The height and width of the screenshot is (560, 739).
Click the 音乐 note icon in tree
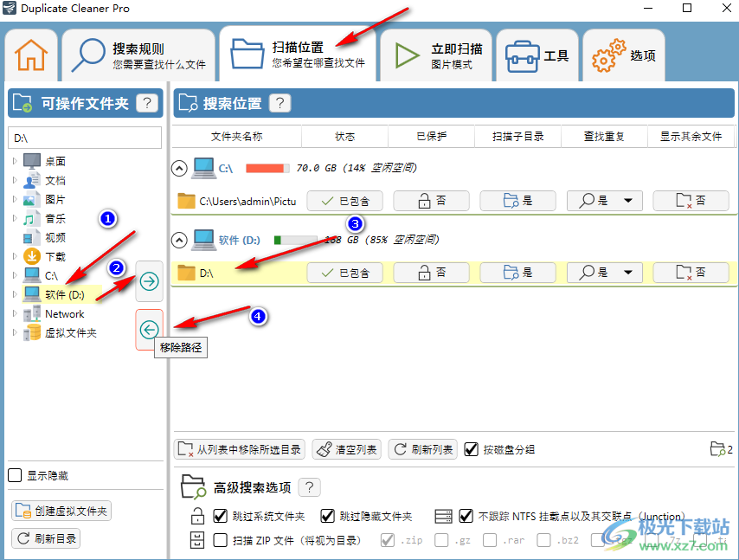click(x=29, y=219)
